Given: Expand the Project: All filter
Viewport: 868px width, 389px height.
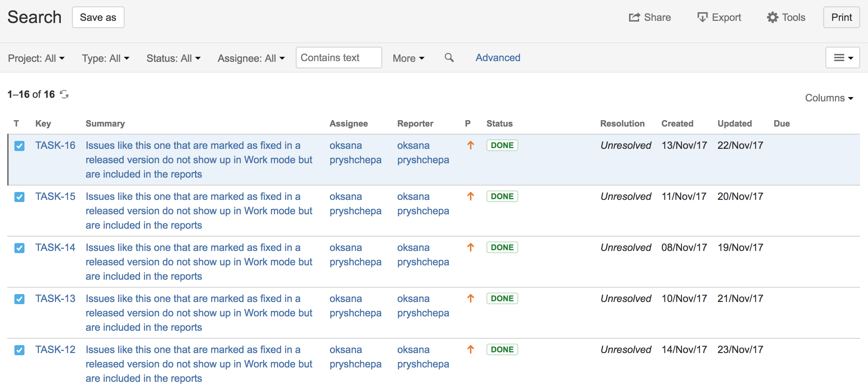Looking at the screenshot, I should tap(36, 58).
